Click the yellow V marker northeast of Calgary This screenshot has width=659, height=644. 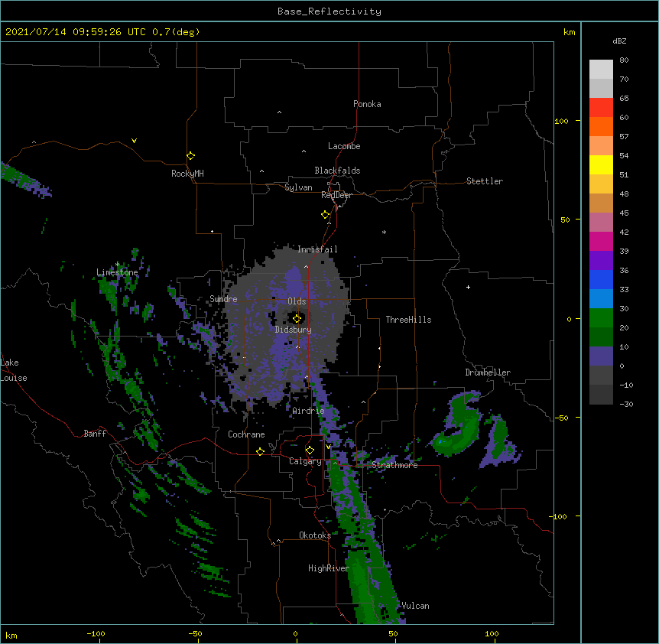pyautogui.click(x=328, y=446)
